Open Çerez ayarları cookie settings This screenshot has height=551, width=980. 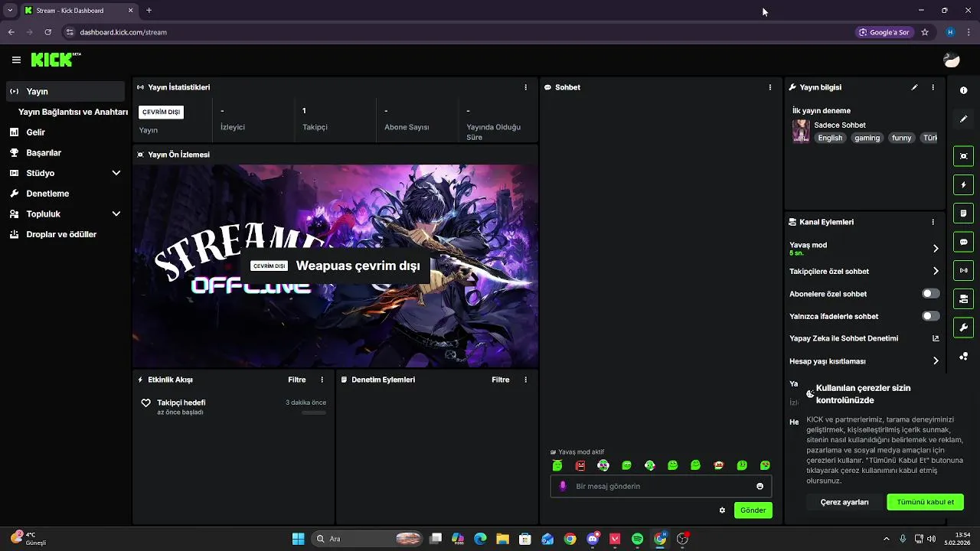(844, 502)
